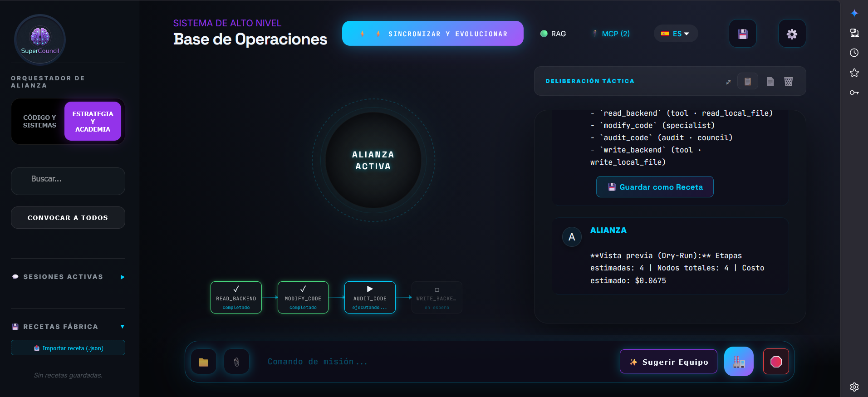Open history clock icon in browser sidebar
Image resolution: width=868 pixels, height=397 pixels.
pos(854,53)
